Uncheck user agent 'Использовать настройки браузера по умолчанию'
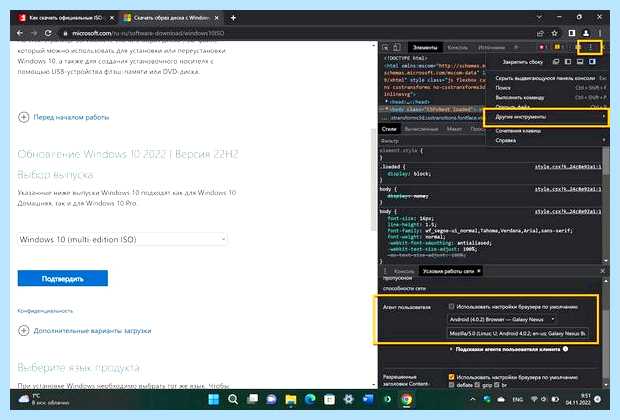 [x=452, y=306]
